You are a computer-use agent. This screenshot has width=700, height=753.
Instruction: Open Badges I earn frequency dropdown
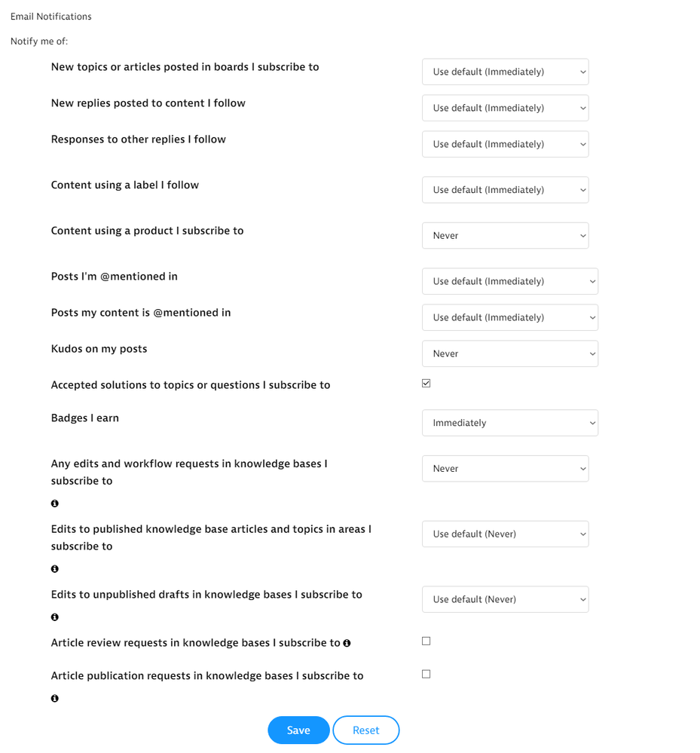509,424
